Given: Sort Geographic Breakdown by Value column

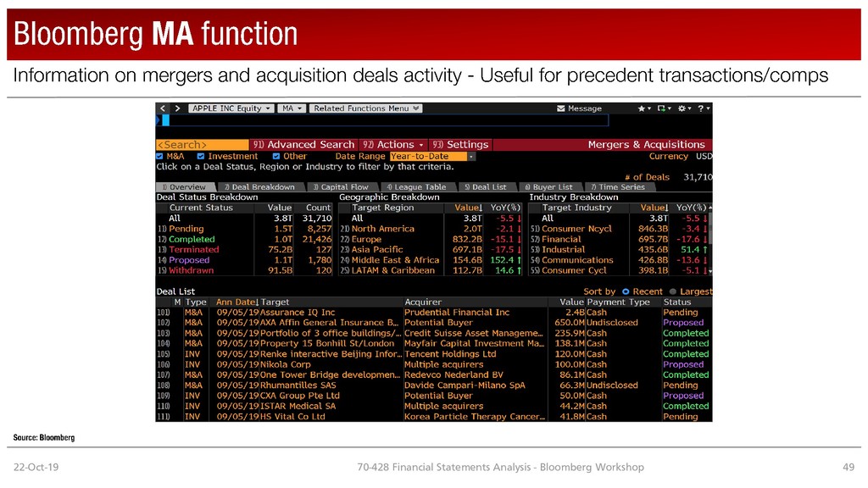Looking at the screenshot, I should point(468,208).
